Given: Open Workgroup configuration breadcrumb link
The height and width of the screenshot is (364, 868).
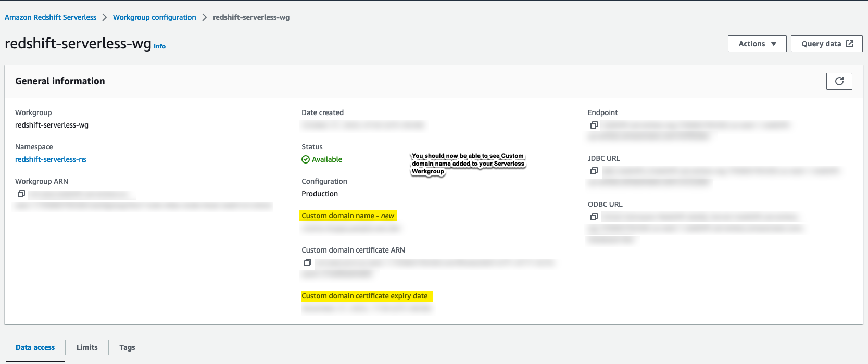Looking at the screenshot, I should 155,17.
